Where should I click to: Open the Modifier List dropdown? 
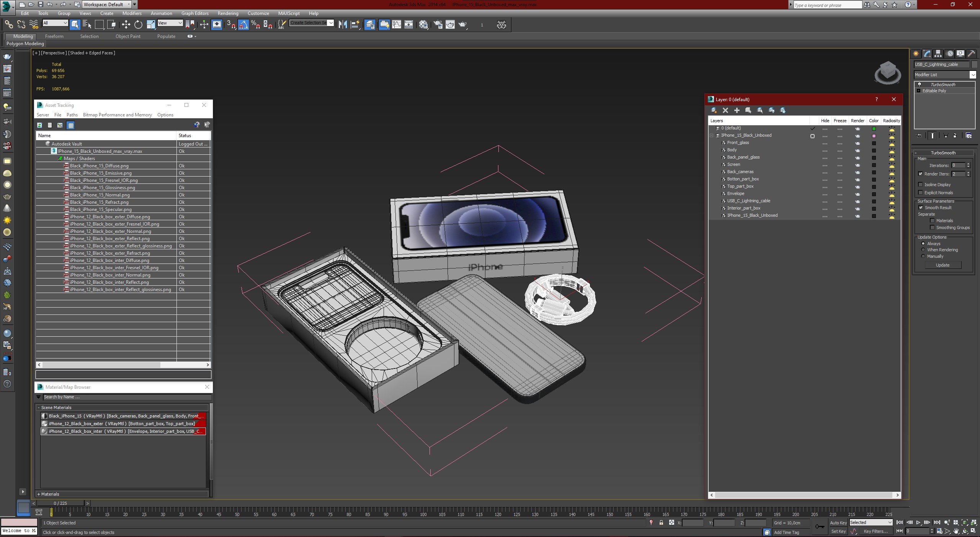tap(944, 75)
